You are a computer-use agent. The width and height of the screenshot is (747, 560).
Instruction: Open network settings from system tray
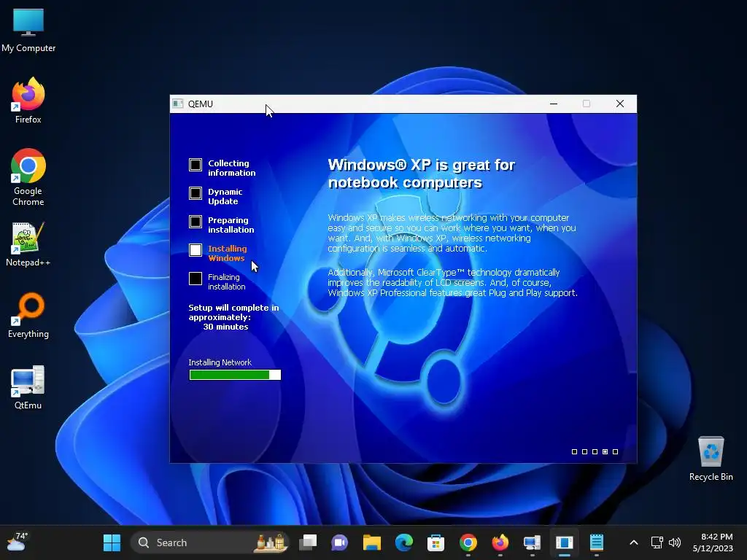click(x=657, y=542)
